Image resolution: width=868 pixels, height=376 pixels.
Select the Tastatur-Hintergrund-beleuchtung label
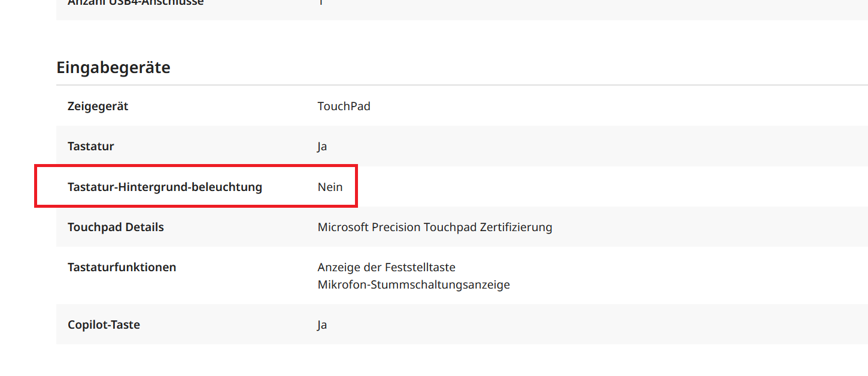(x=165, y=187)
